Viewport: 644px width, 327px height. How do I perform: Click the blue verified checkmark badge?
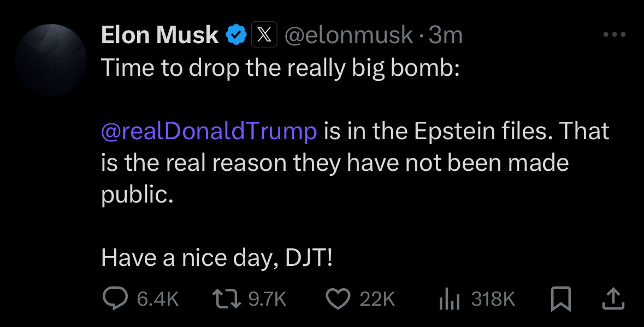coord(235,35)
